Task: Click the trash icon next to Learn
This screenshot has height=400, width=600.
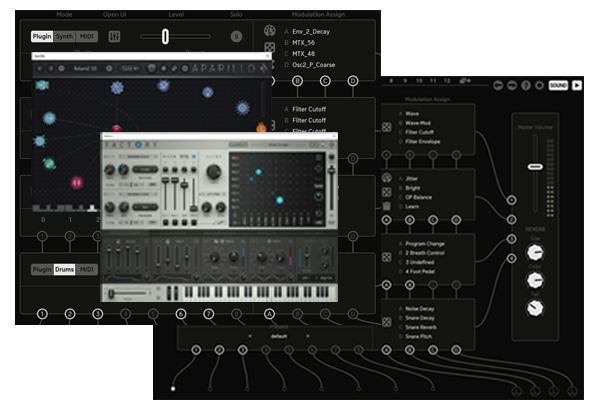Action: pyautogui.click(x=386, y=205)
